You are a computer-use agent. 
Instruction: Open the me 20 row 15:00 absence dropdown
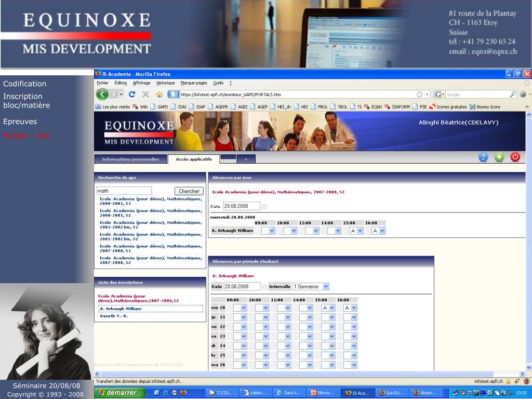(x=328, y=308)
